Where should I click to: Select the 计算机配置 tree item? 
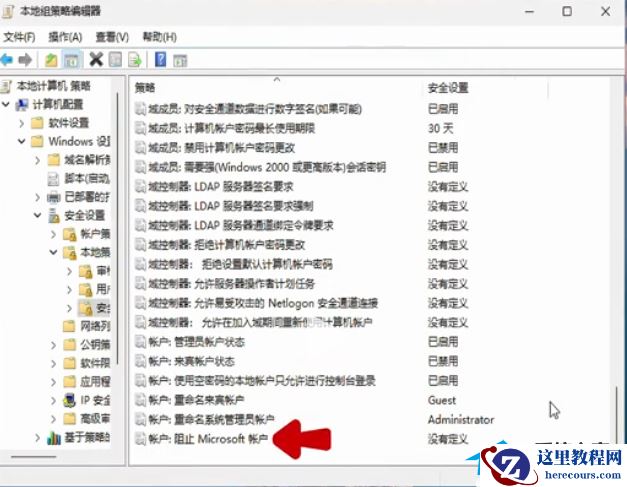[x=58, y=104]
